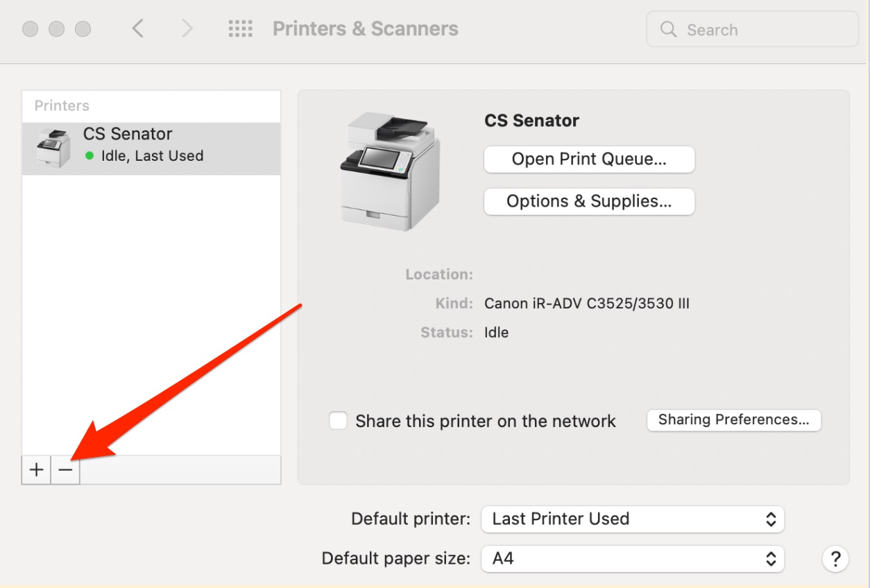Click the green Idle status dot
Viewport: 870px width, 588px height.
89,156
